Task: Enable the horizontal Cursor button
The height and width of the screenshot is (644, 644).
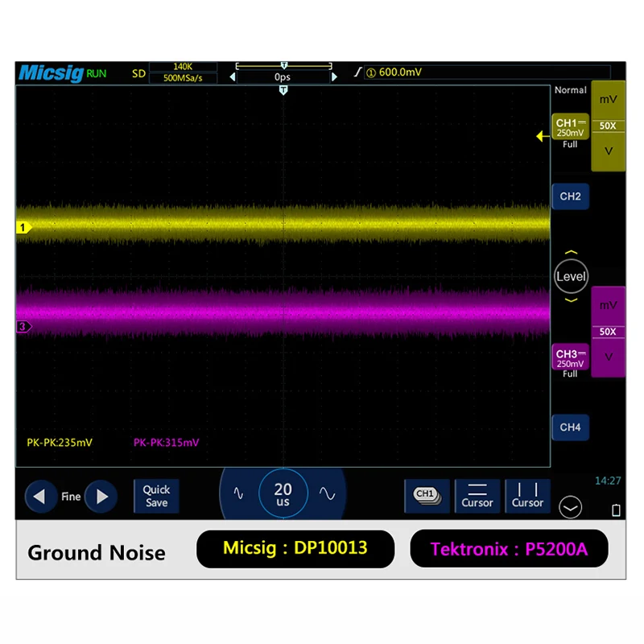Action: pyautogui.click(x=477, y=496)
